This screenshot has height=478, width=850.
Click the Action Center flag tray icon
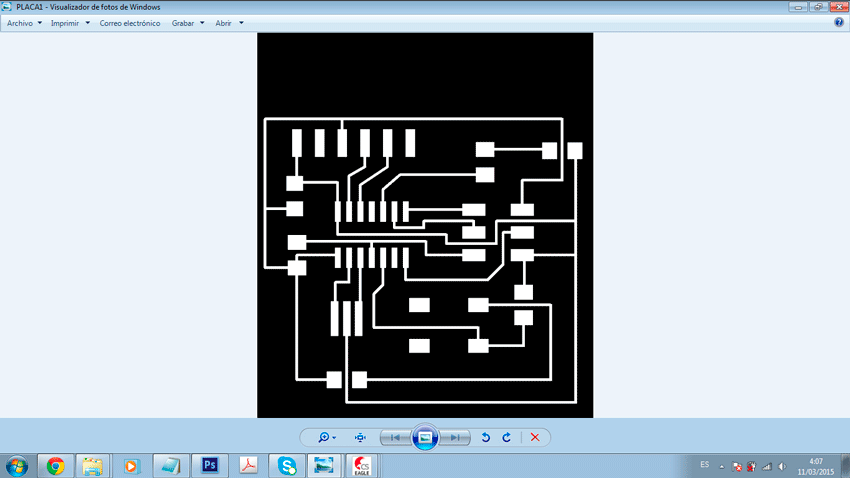(x=737, y=467)
